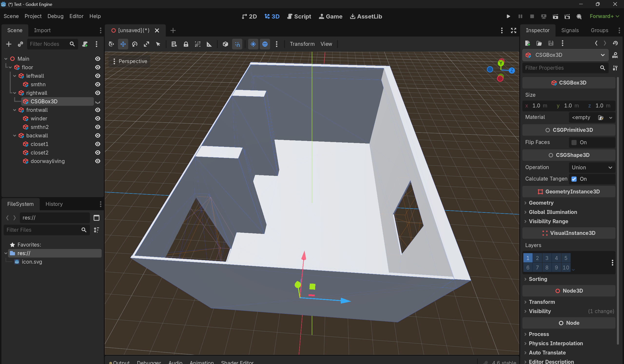The image size is (624, 364).
Task: Select the Rotate Mode tool icon
Action: click(135, 44)
